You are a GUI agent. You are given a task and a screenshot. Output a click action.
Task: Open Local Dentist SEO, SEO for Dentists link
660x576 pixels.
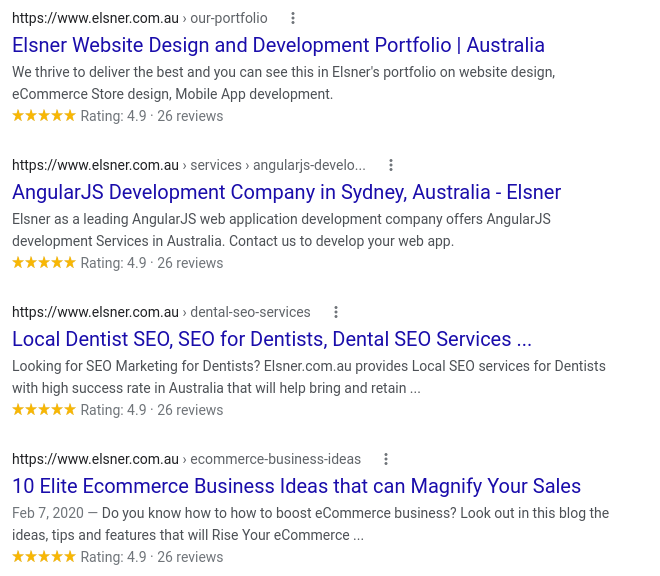pos(272,339)
